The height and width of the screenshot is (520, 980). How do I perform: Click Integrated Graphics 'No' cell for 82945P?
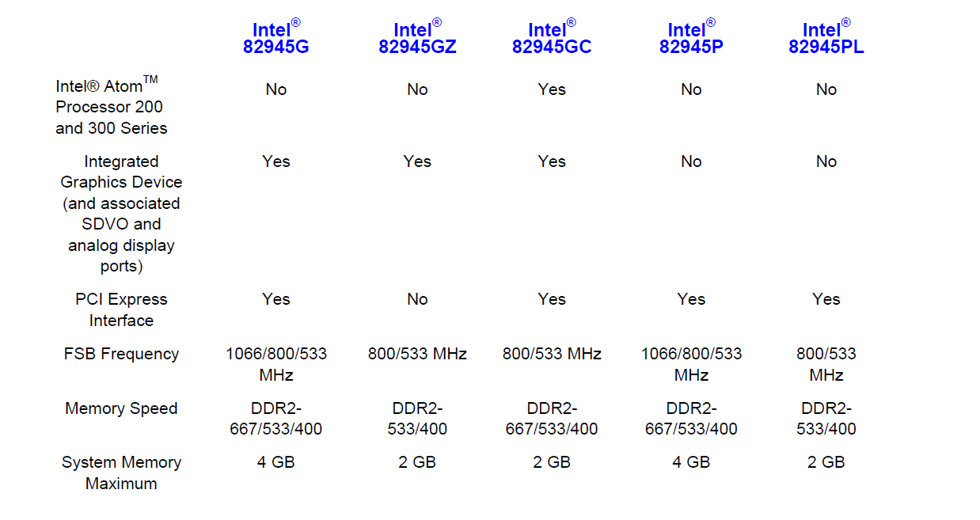[691, 161]
